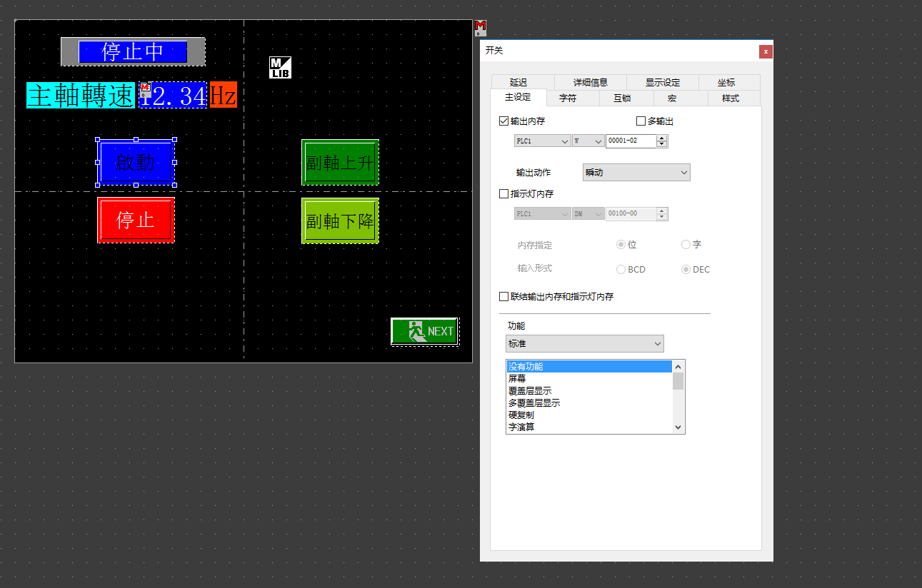922x588 pixels.
Task: Select the 副軸下降 button object
Action: [340, 221]
